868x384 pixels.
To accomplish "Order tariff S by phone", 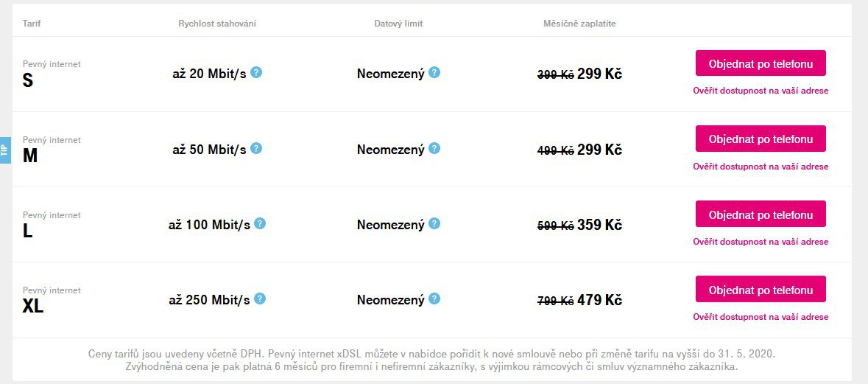I will 761,63.
